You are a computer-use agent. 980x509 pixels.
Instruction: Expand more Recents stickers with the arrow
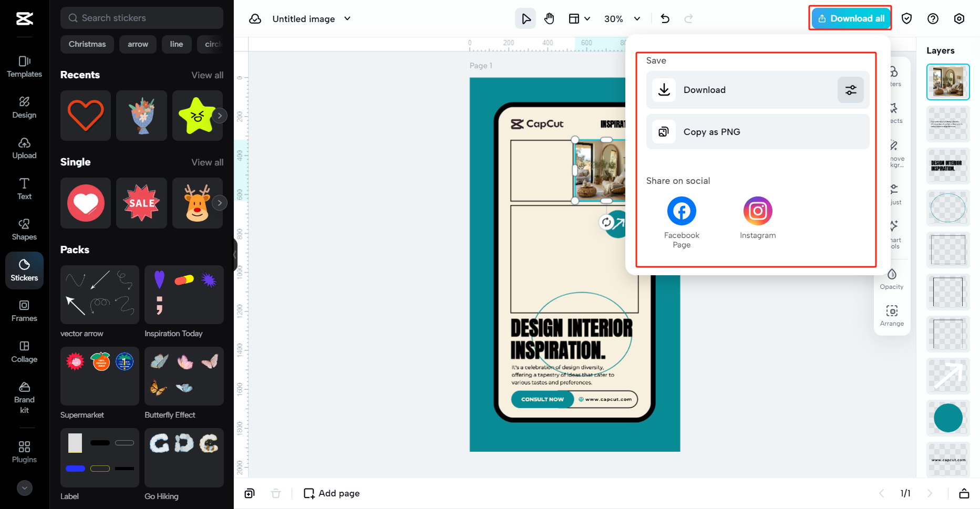pos(220,116)
